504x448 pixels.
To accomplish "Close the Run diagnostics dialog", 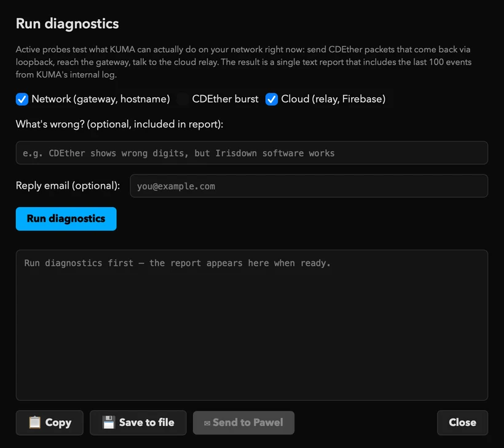I will pyautogui.click(x=463, y=423).
